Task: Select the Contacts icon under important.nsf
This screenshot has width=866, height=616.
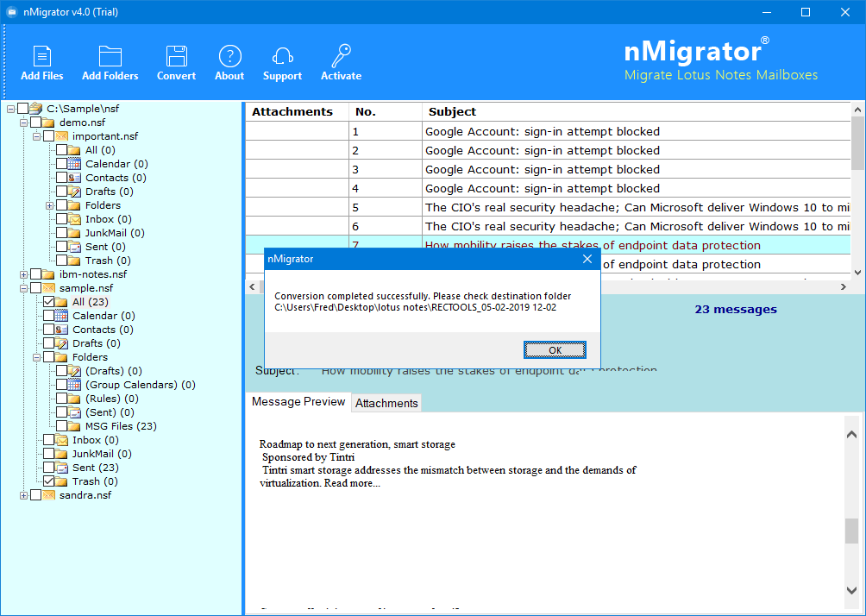Action: [x=74, y=178]
